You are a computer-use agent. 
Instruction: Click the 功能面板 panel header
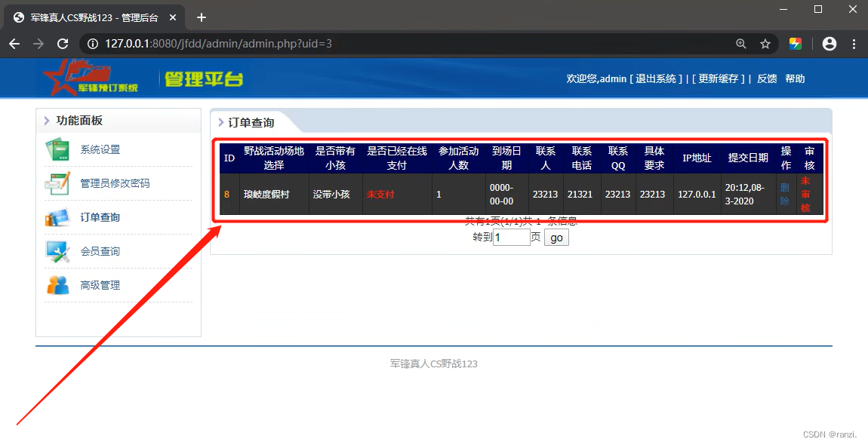(x=79, y=121)
